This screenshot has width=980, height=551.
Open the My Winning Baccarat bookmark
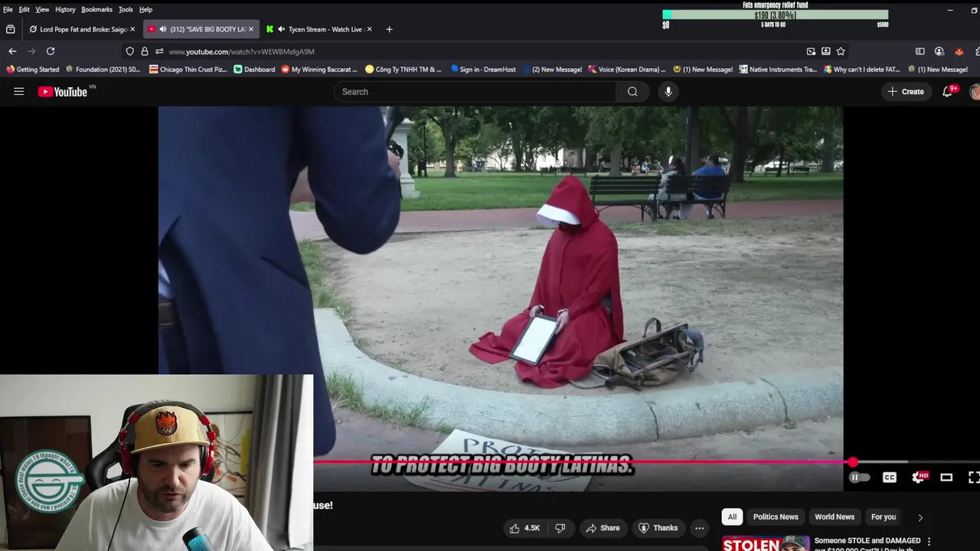click(319, 69)
